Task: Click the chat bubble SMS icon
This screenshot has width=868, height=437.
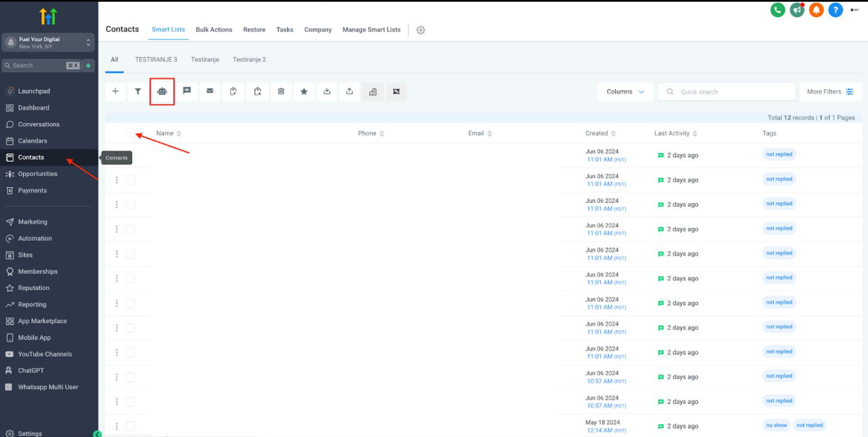Action: pyautogui.click(x=187, y=91)
